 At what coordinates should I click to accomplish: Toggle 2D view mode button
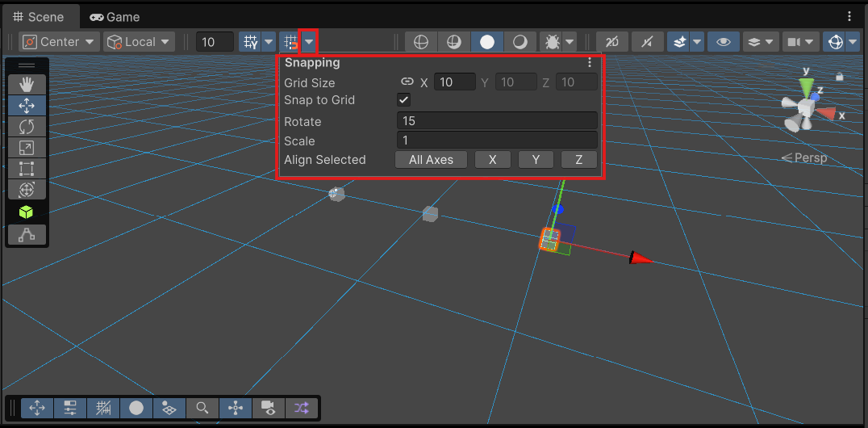coord(612,42)
